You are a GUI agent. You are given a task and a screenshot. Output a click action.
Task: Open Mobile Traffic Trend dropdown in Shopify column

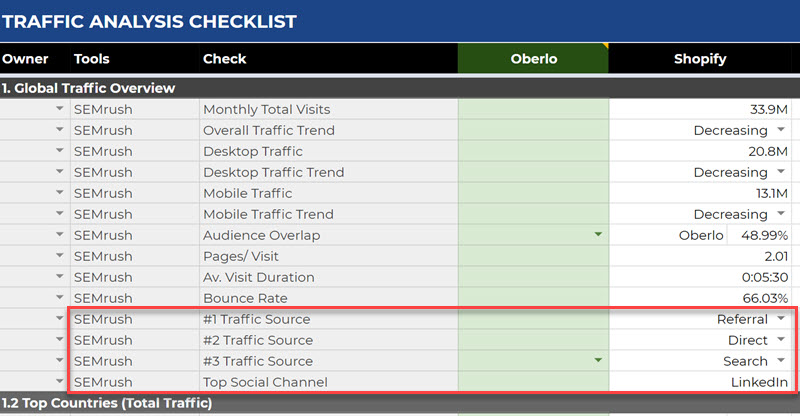pyautogui.click(x=780, y=215)
